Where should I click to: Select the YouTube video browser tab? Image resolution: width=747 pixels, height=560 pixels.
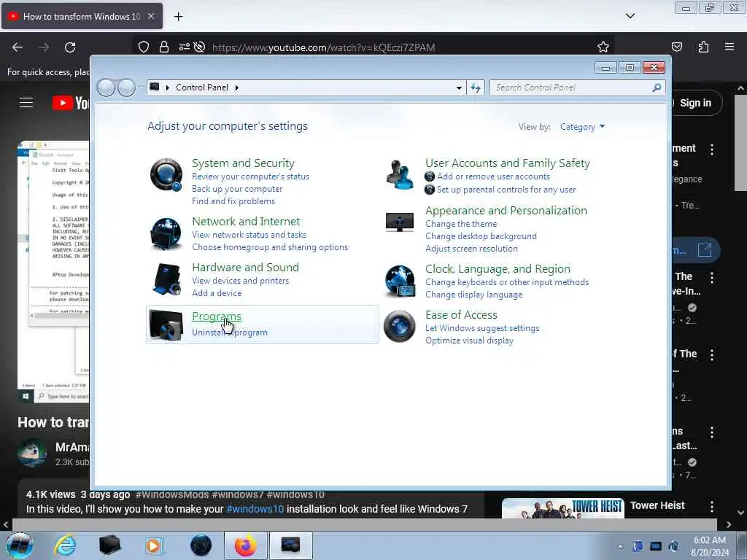(82, 16)
